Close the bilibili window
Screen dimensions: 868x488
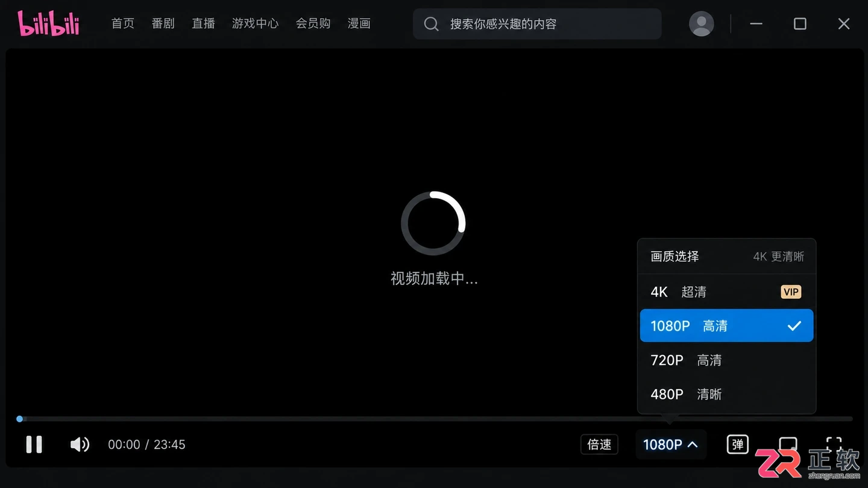click(x=844, y=23)
